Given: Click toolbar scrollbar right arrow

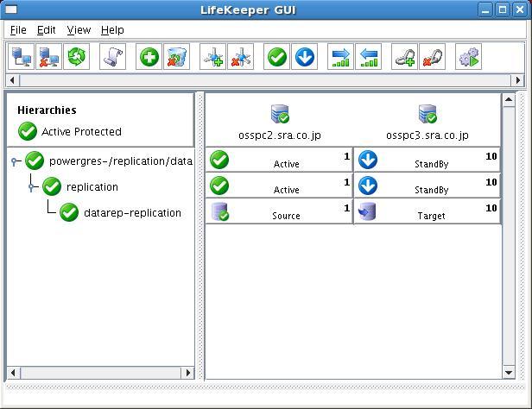Looking at the screenshot, I should 518,80.
